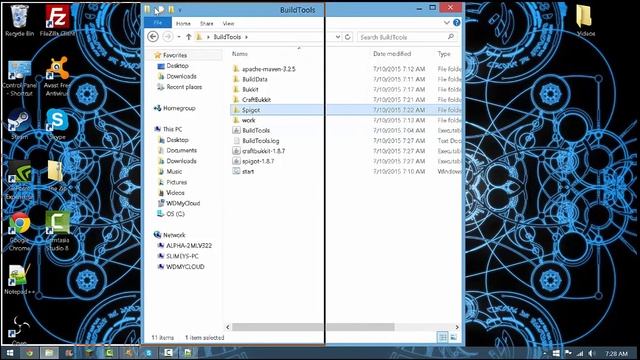Open the Share ribbon tab

207,23
